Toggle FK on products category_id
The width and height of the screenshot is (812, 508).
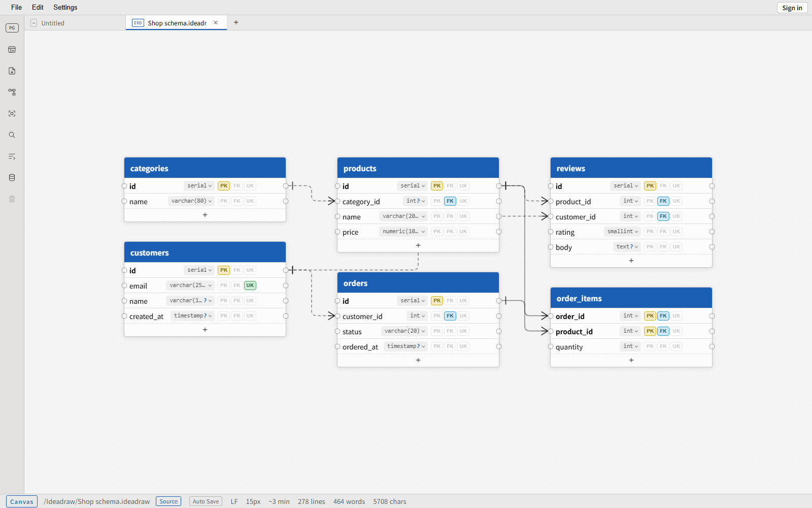pos(450,201)
